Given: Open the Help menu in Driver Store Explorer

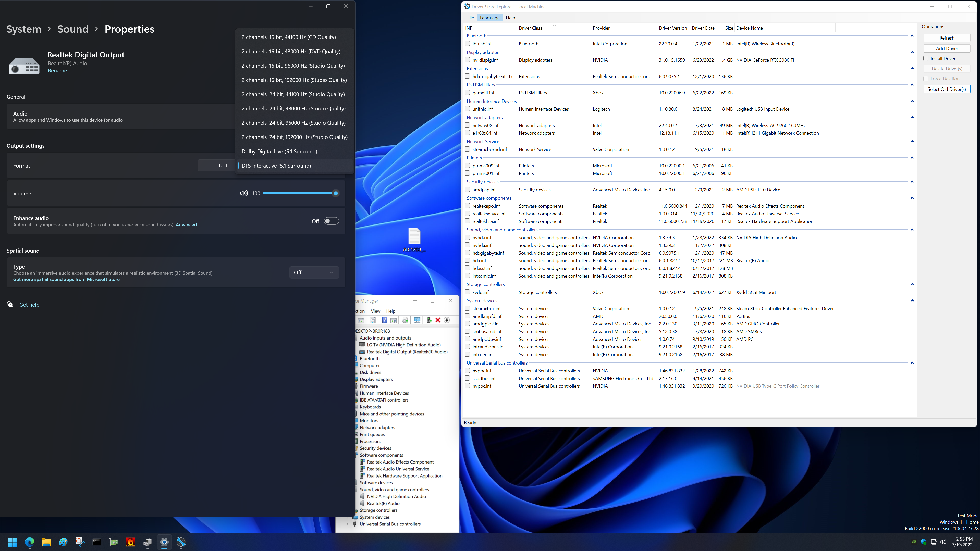Looking at the screenshot, I should (x=510, y=18).
